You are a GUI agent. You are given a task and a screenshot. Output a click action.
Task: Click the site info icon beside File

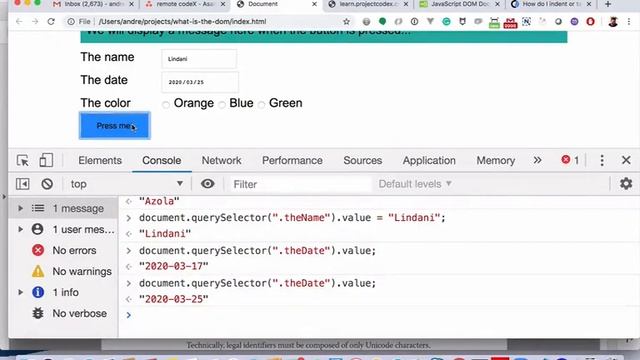point(71,22)
